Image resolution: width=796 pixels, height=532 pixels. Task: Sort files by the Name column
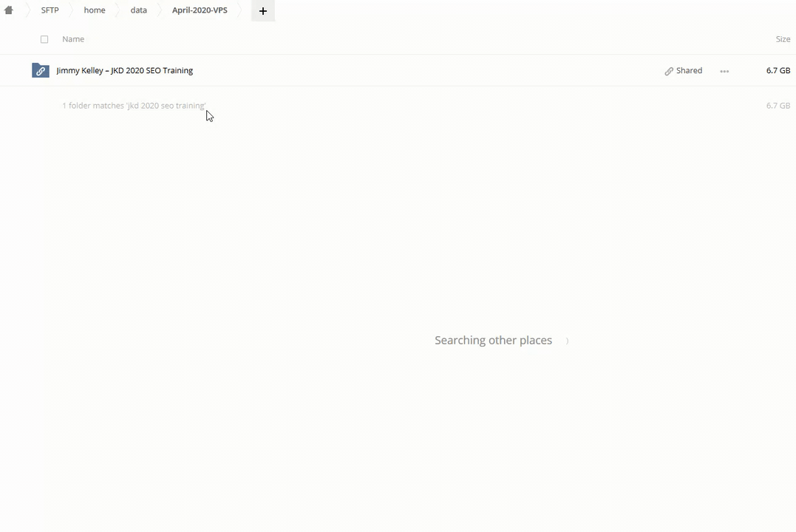point(73,39)
